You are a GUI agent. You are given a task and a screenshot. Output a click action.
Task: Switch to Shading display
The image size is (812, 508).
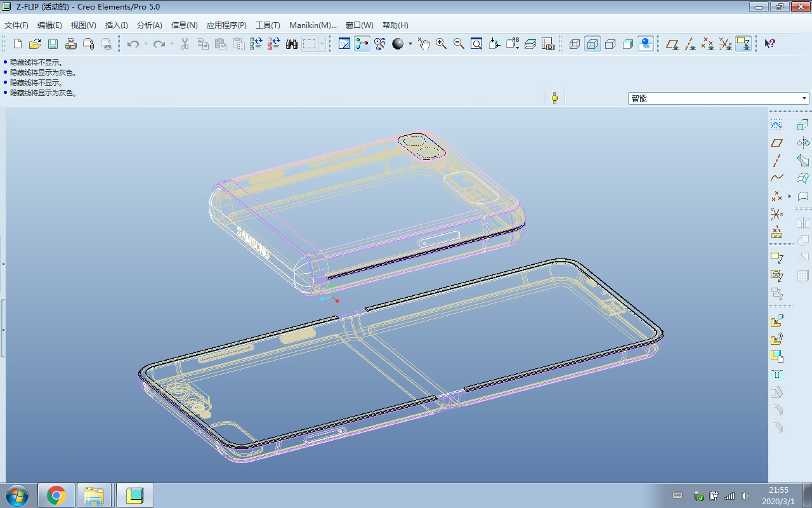pos(628,44)
